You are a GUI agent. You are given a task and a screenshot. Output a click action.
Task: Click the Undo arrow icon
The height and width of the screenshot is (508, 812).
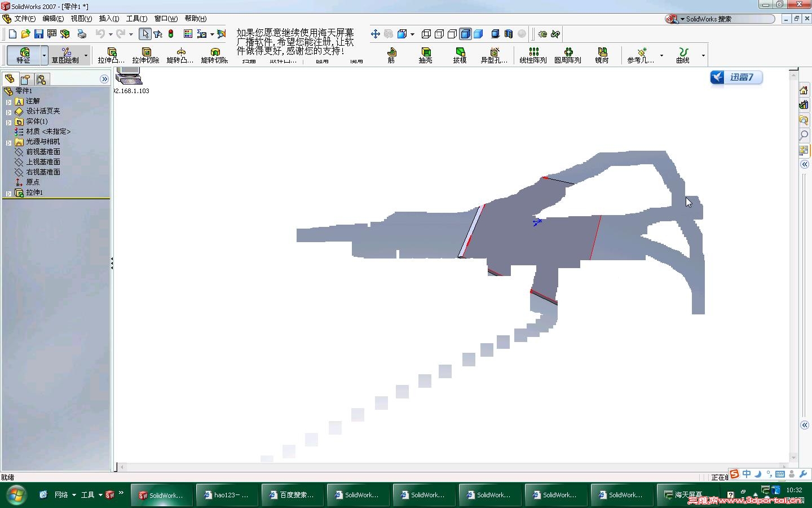point(100,34)
